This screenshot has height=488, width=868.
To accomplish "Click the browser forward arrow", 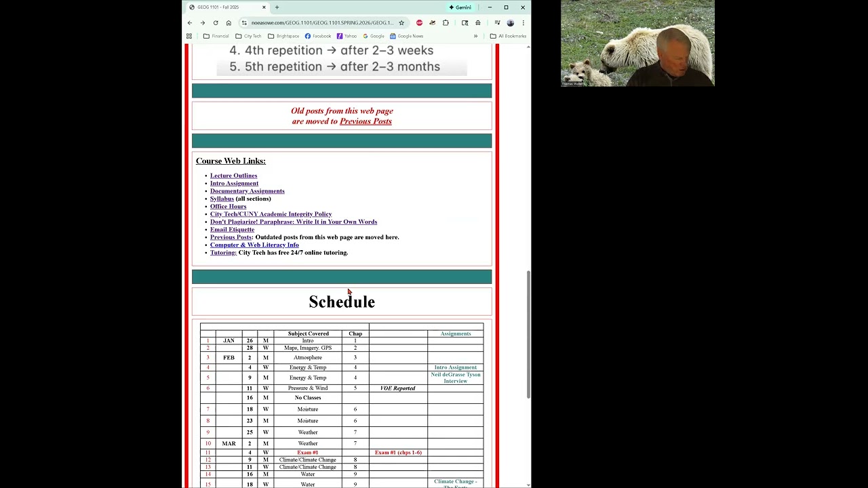I will coord(202,23).
